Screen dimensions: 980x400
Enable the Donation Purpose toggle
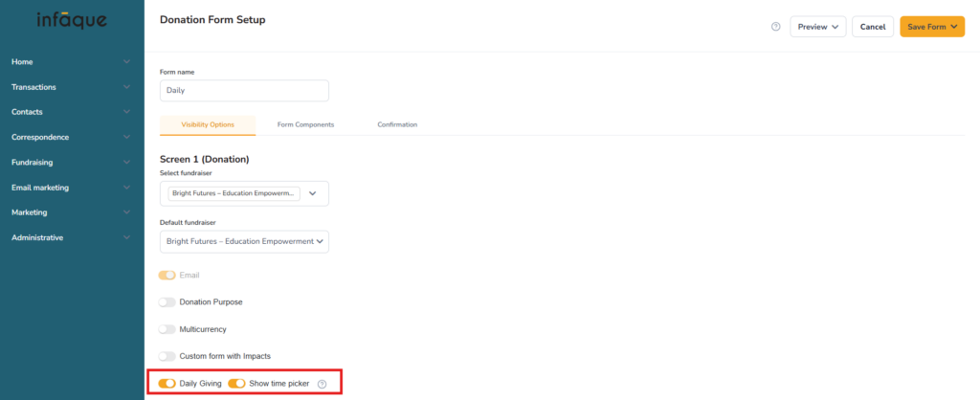[168, 302]
